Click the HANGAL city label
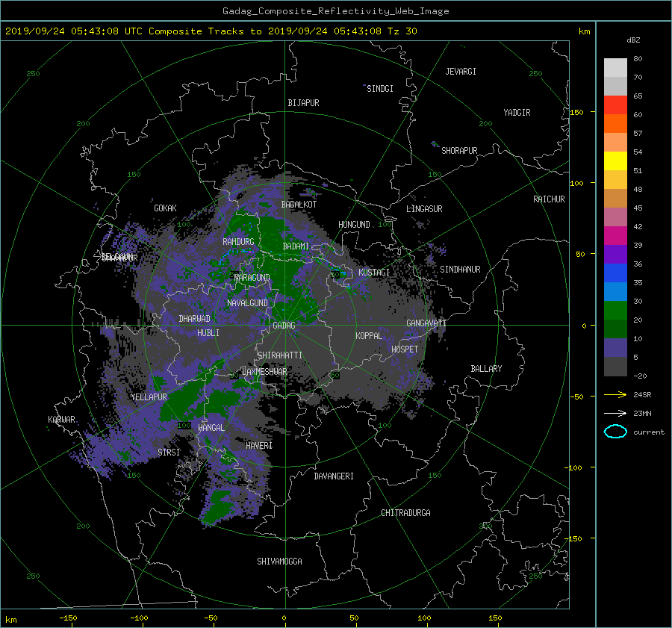Viewport: 672px width, 628px height. (x=211, y=428)
